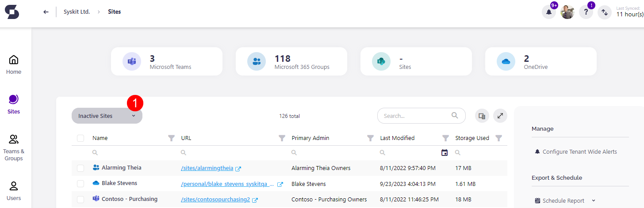The width and height of the screenshot is (644, 208).
Task: Open the /sites/contosopurchasing2 link
Action: pyautogui.click(x=215, y=200)
